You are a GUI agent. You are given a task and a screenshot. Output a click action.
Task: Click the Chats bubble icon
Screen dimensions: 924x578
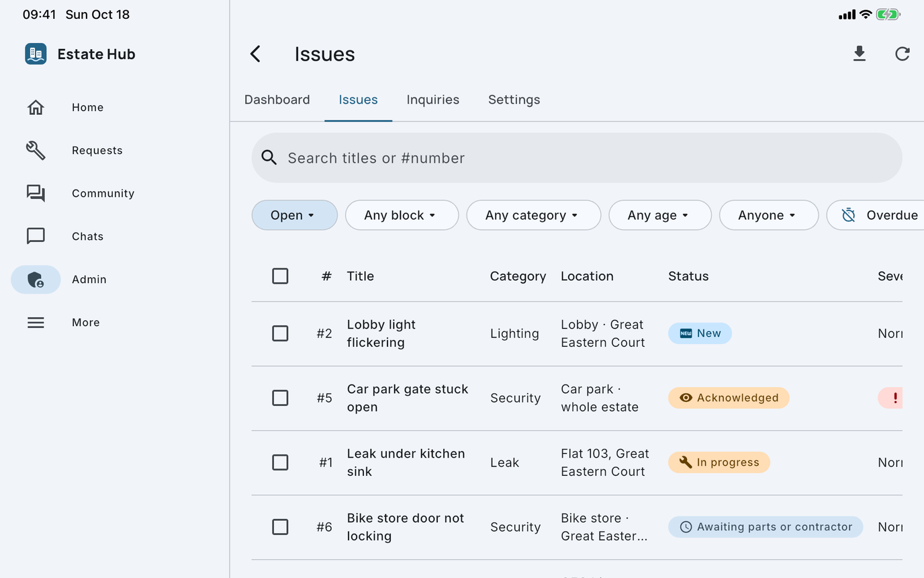click(36, 237)
